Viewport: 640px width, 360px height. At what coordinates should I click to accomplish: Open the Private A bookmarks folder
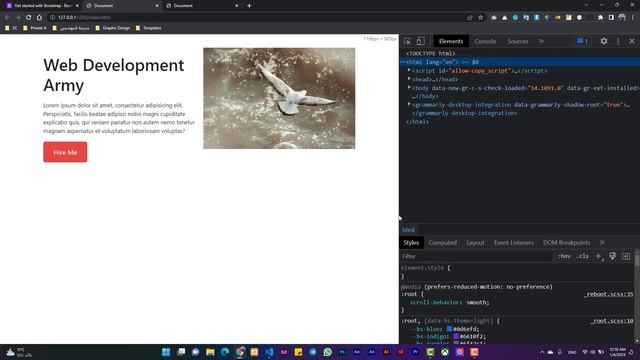coord(35,28)
